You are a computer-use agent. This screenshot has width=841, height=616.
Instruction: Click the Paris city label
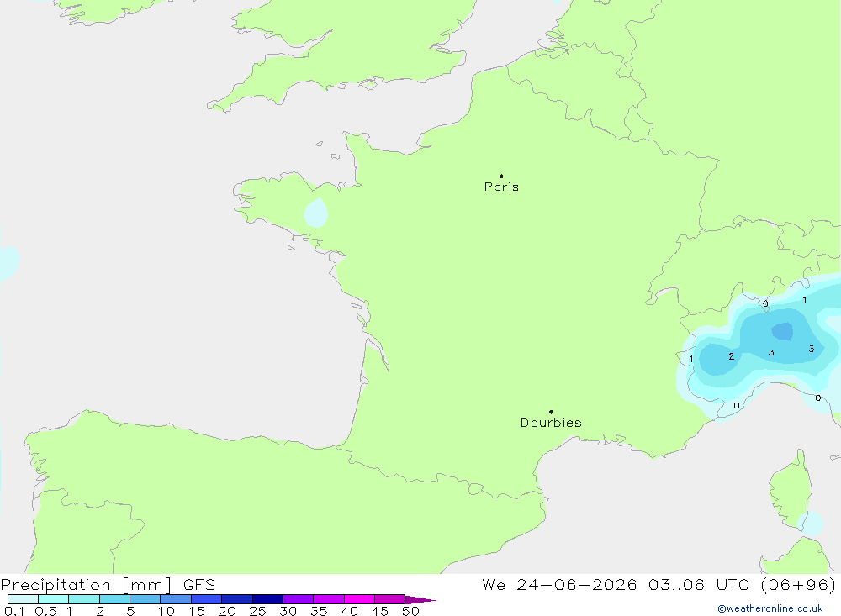pos(501,187)
